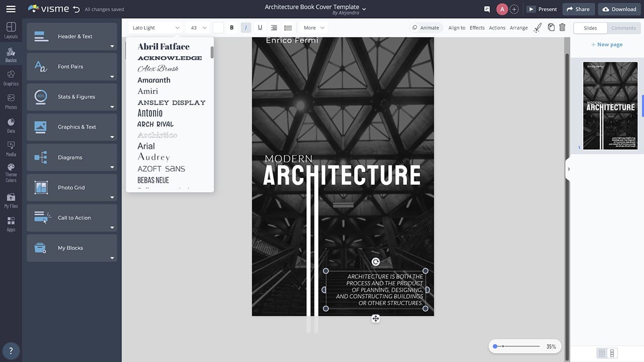Expand the More formatting dropdown
The image size is (644, 362).
click(x=314, y=28)
